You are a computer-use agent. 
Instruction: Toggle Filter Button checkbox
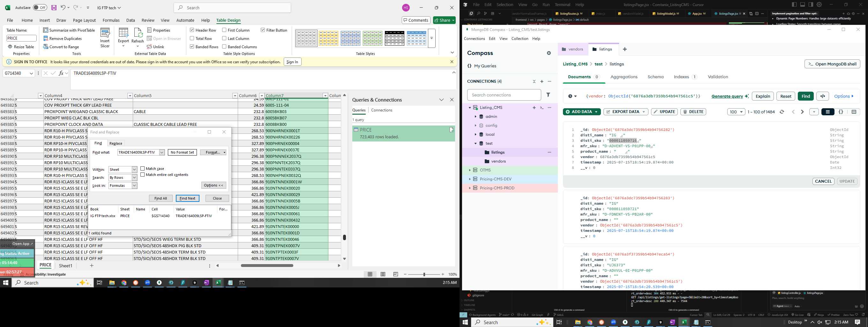(263, 30)
